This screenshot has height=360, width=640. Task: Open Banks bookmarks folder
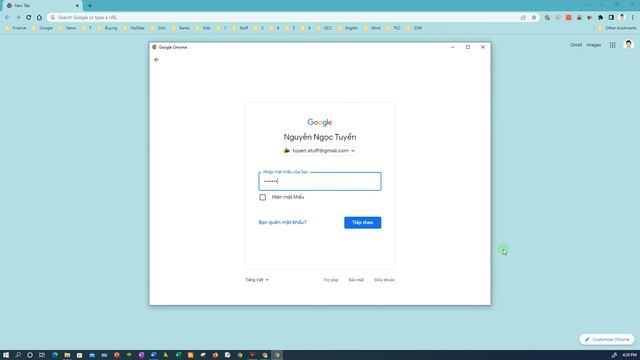(181, 28)
